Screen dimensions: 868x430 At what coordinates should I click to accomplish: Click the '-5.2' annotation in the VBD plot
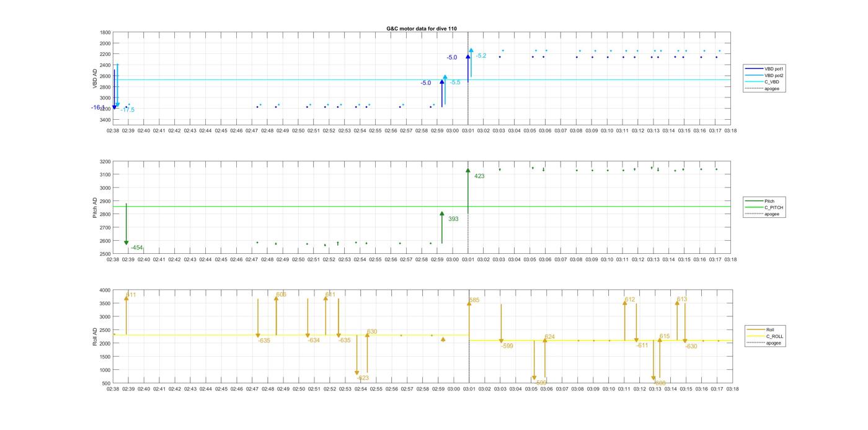pos(481,56)
